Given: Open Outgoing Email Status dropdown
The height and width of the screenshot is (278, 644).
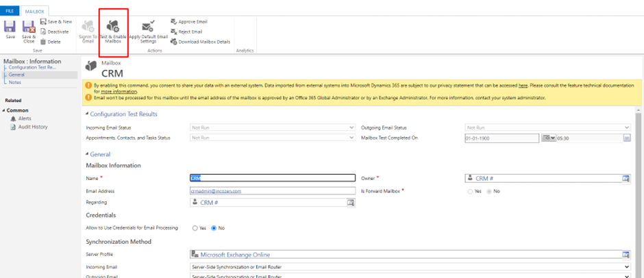Looking at the screenshot, I should pyautogui.click(x=548, y=128).
